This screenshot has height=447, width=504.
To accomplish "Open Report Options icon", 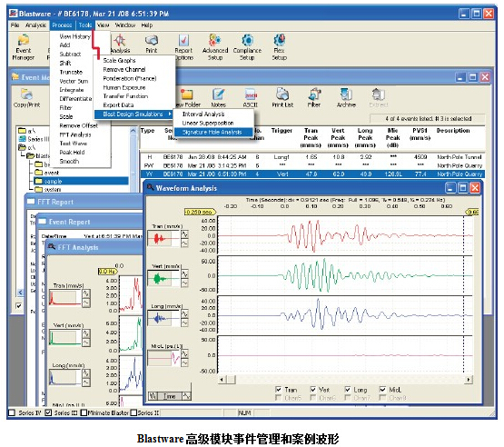I will coord(183,47).
